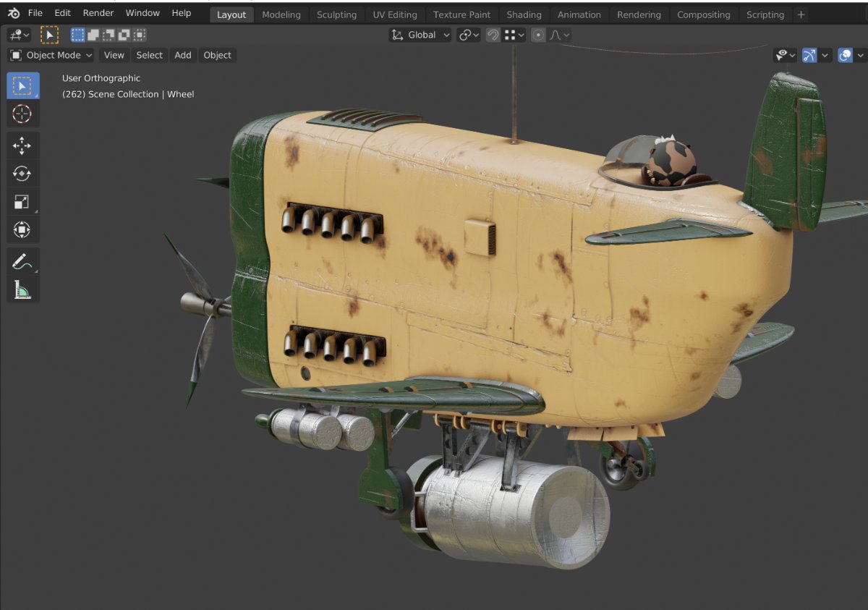Switch to the Shading workspace tab

524,14
